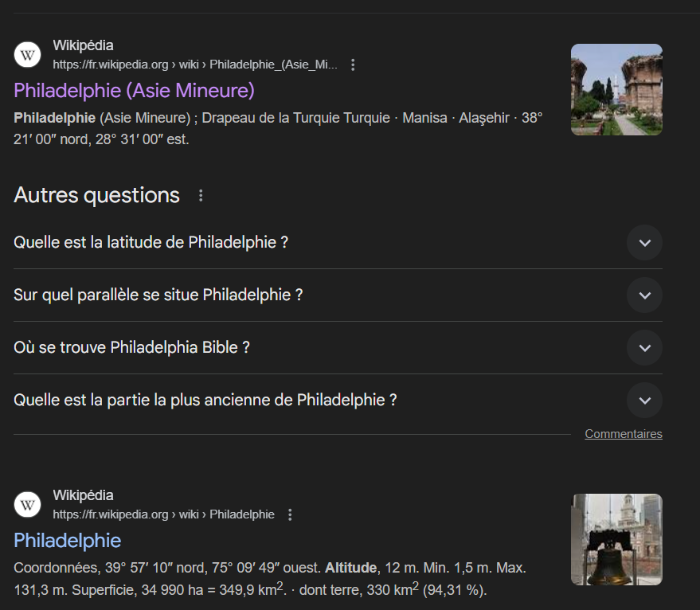Open the blue "Philadelphie" result title
This screenshot has height=610, width=700.
[x=68, y=541]
